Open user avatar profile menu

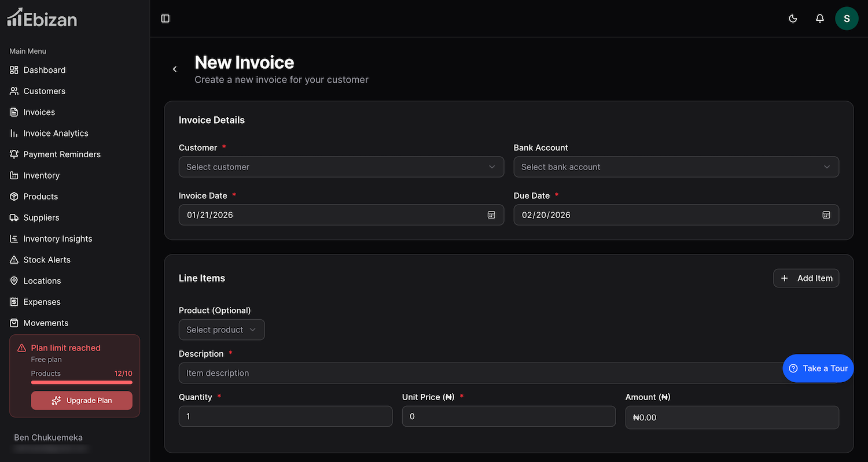(846, 19)
